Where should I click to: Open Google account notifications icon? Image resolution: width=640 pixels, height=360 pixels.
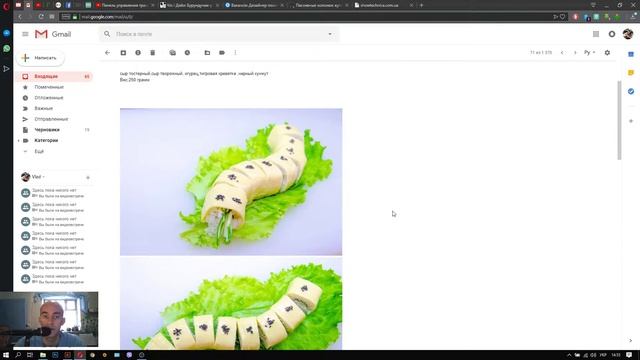tap(612, 34)
